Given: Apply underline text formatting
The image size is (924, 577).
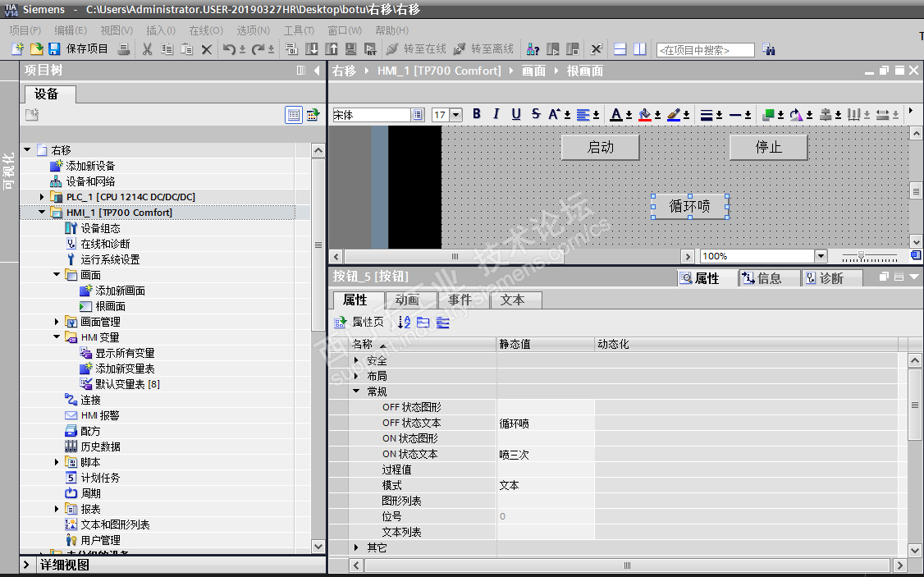Looking at the screenshot, I should click(516, 114).
